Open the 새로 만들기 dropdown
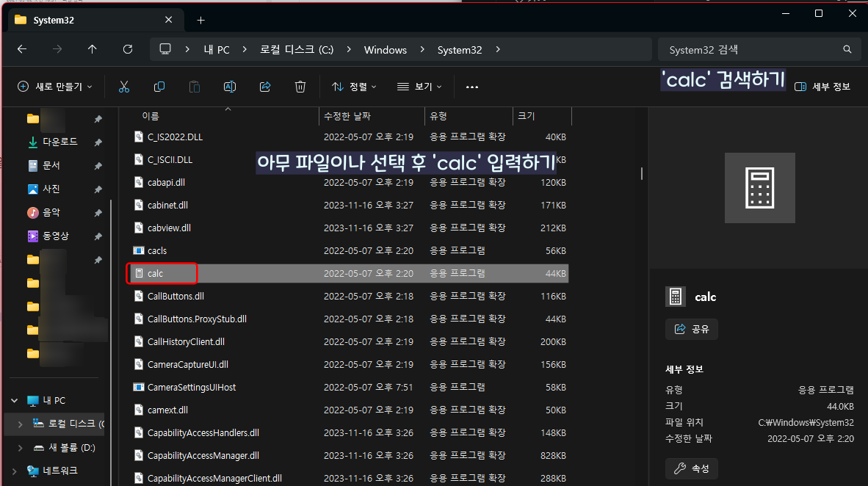868x486 pixels. [55, 87]
